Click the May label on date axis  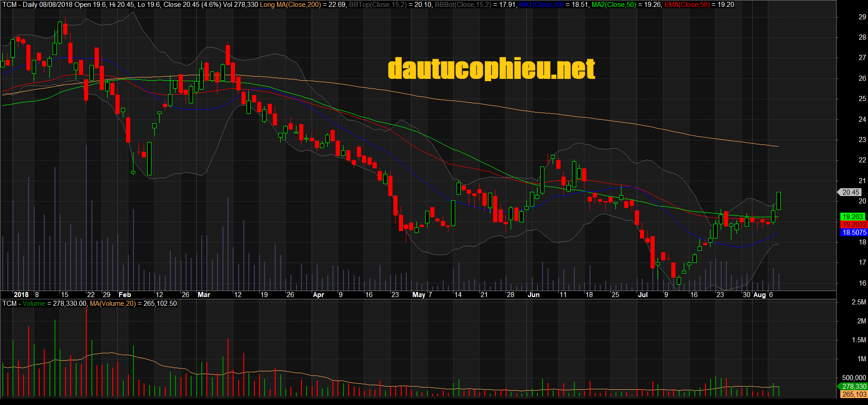419,295
